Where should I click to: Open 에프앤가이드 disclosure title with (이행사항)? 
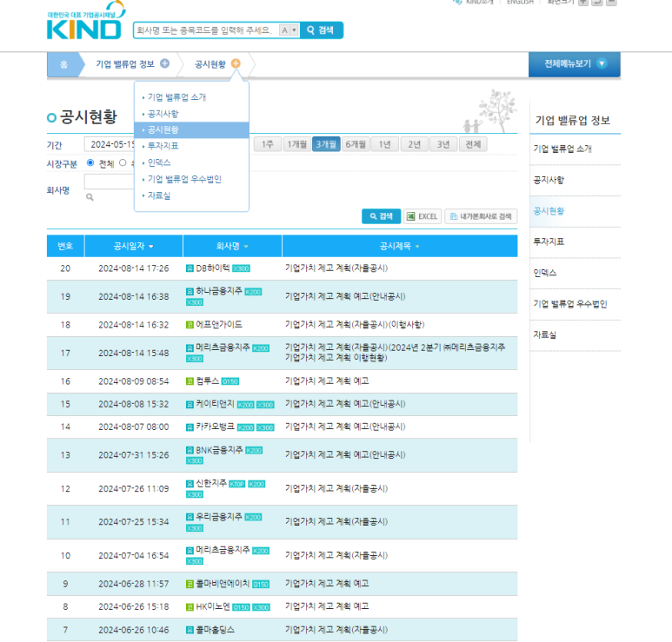355,325
